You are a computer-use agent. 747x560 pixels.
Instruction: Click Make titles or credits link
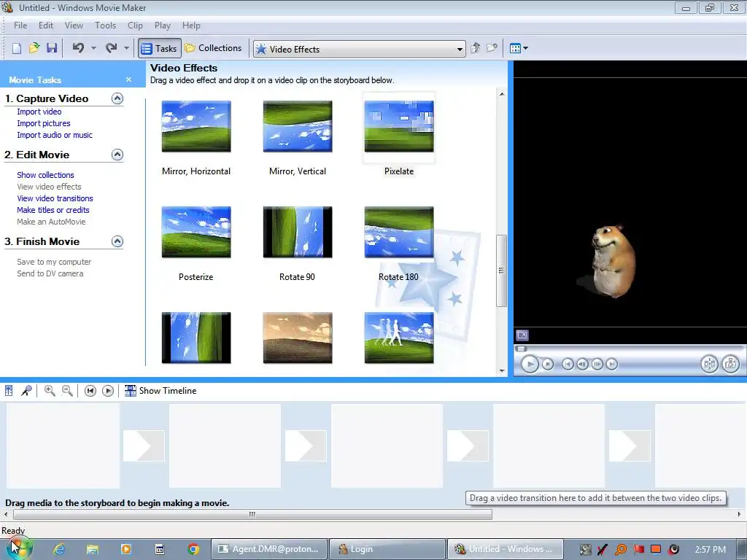tap(53, 210)
